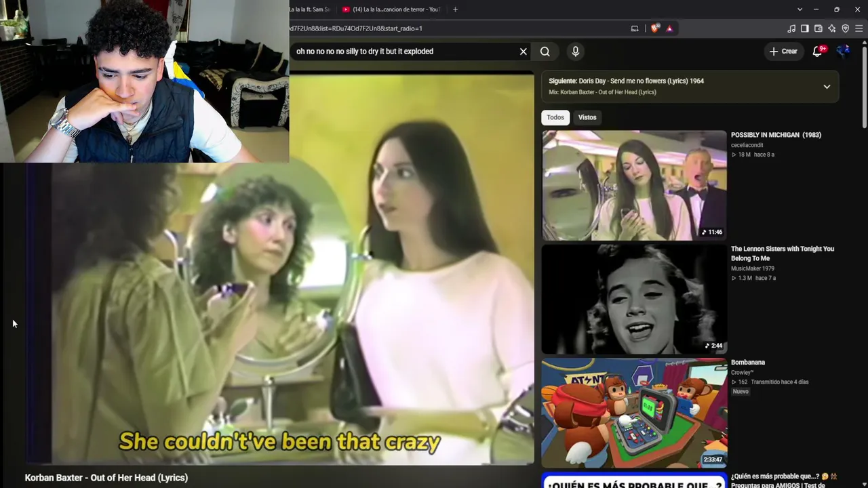Open the '¿Quién es más probable que...?' video title
The width and height of the screenshot is (868, 488).
(784, 481)
